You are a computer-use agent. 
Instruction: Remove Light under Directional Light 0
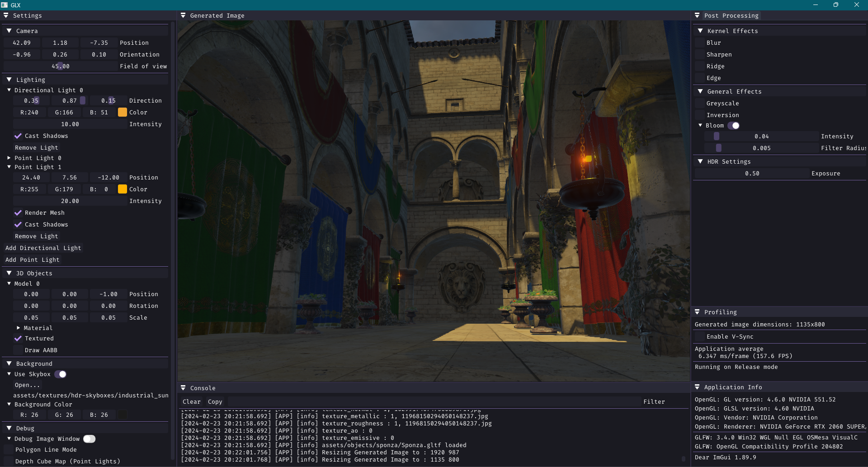(37, 147)
